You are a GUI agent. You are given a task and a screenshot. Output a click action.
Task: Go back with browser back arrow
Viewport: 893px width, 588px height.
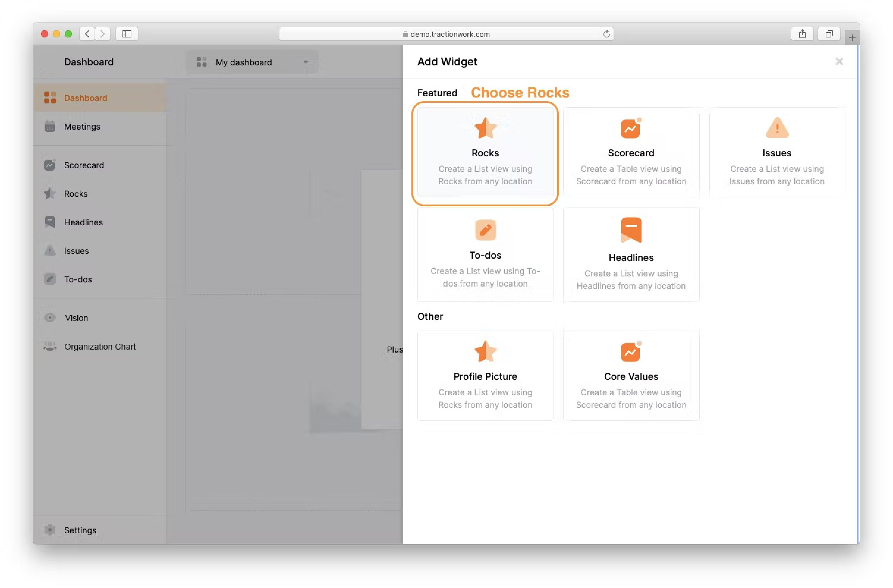(x=87, y=34)
